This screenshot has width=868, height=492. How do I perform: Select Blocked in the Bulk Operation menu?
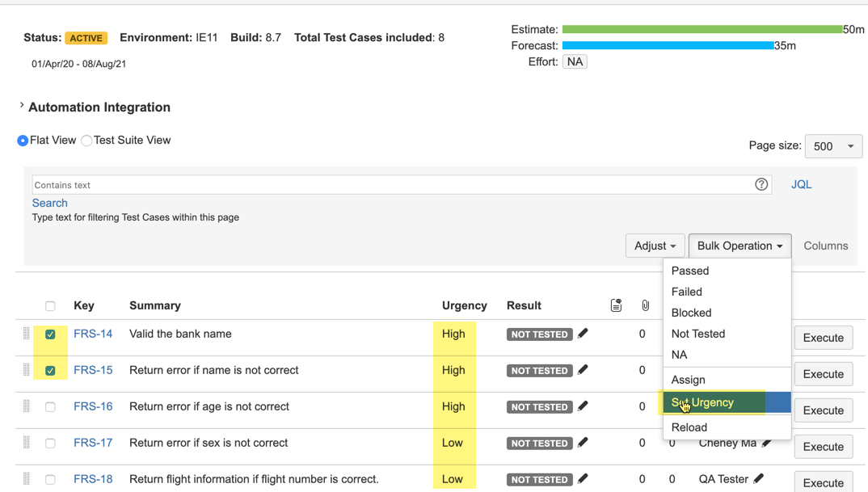(x=691, y=313)
